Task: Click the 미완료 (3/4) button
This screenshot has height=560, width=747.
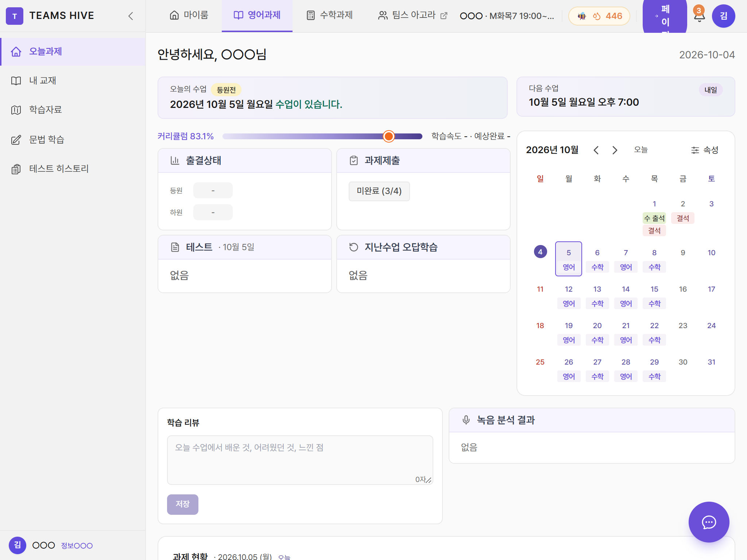Action: [379, 191]
